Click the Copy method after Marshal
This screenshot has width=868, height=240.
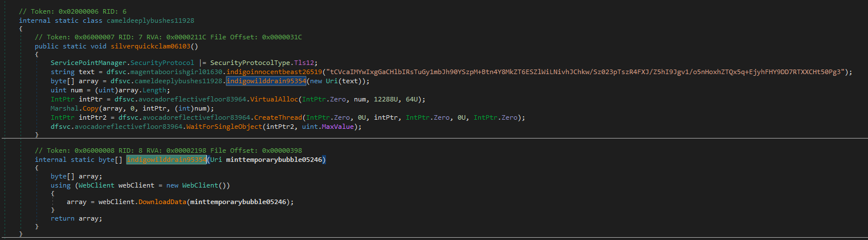coord(91,108)
